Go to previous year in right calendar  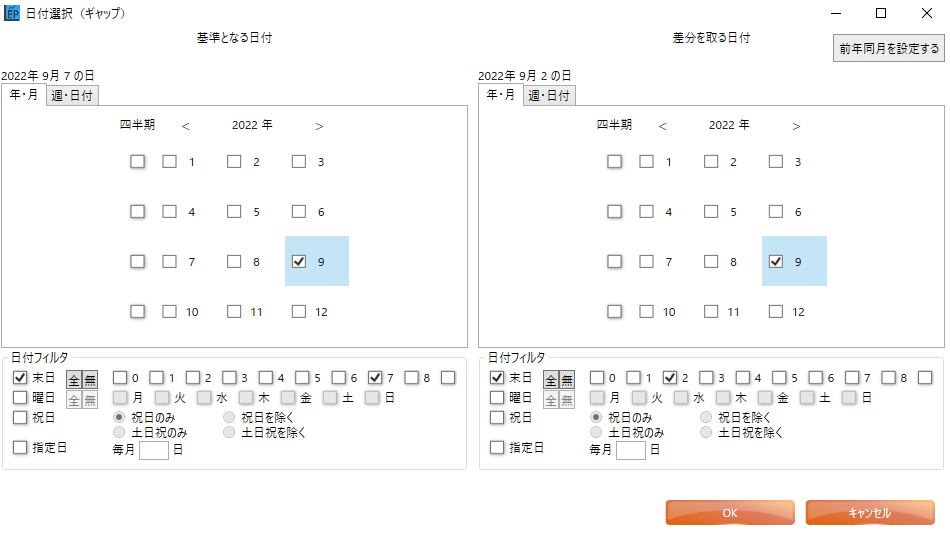coord(662,126)
